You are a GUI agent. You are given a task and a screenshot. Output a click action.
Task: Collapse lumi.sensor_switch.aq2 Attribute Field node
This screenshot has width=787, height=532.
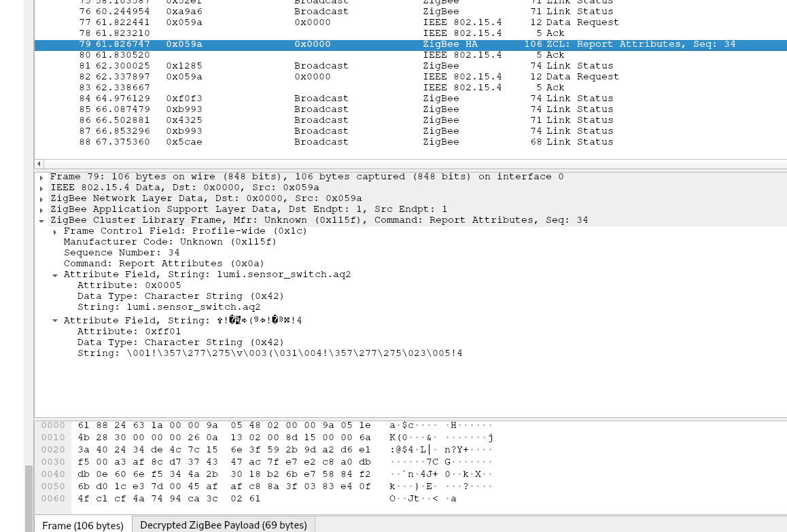54,275
